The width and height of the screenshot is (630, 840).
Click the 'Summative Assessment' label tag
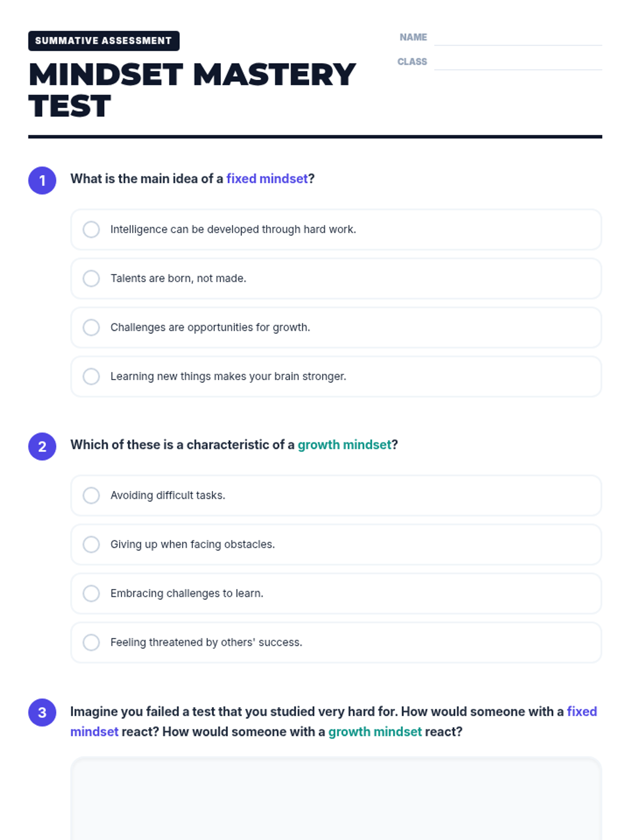tap(103, 41)
